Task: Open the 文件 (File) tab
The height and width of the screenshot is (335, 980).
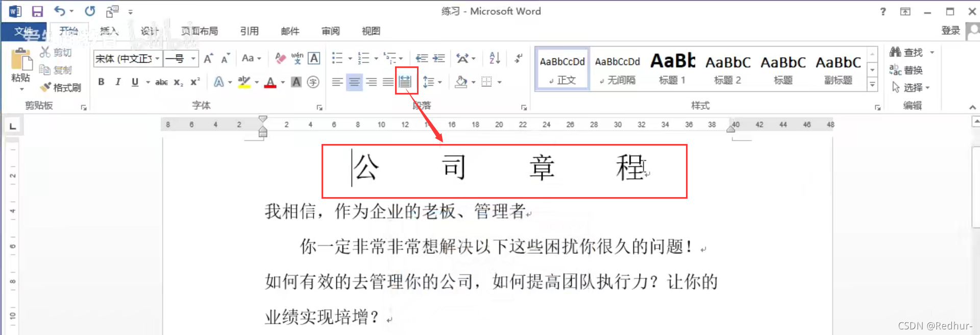Action: (x=23, y=31)
